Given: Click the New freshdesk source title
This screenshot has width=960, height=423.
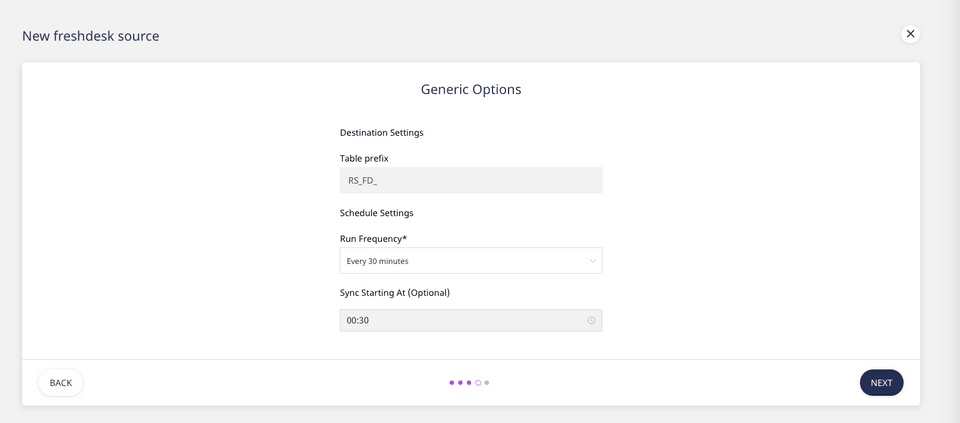Looking at the screenshot, I should (x=91, y=36).
